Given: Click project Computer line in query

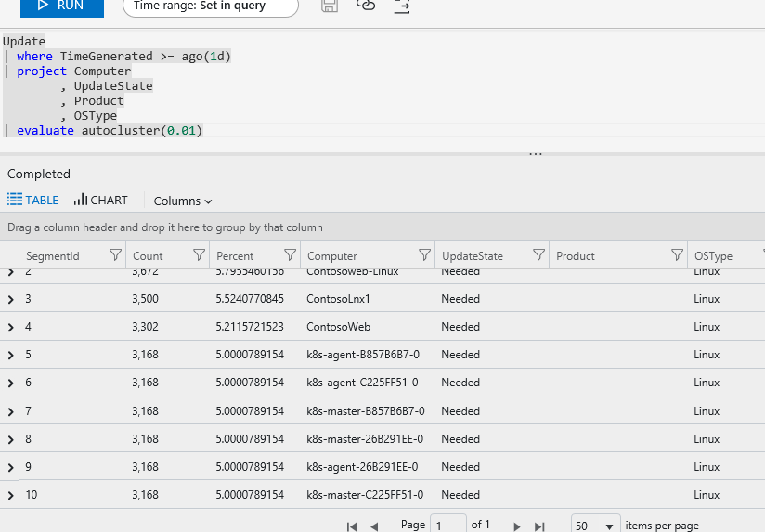Looking at the screenshot, I should (74, 71).
